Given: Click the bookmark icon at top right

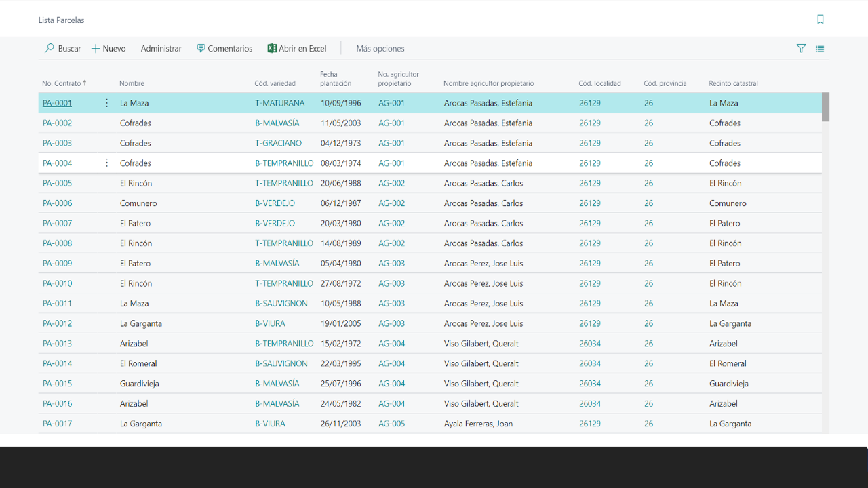Looking at the screenshot, I should pyautogui.click(x=821, y=20).
